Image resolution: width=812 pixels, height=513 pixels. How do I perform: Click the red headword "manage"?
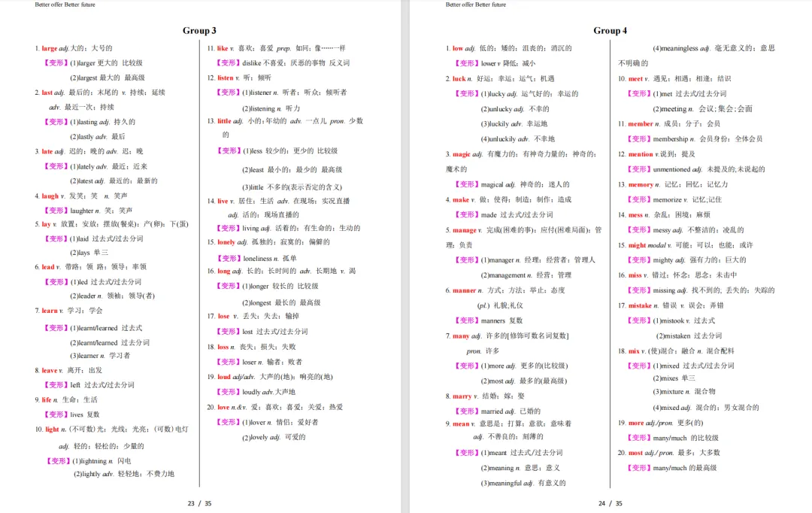tap(465, 230)
